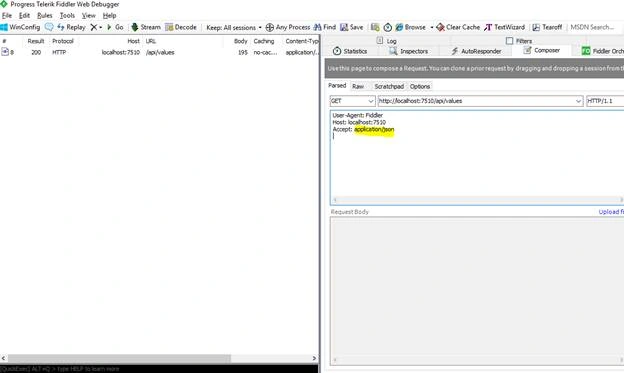Screen dimensions: 624x373
Task: Open the Help menu
Action: pyautogui.click(x=109, y=16)
